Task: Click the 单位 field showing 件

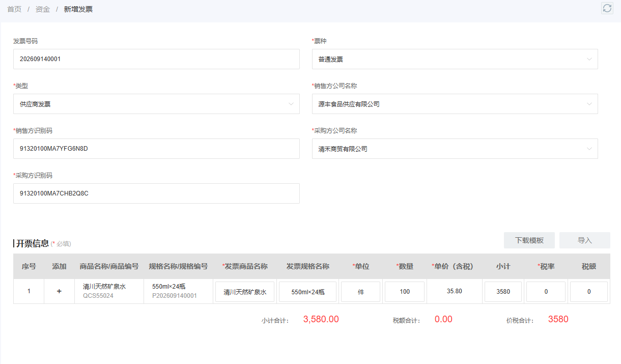Action: (x=361, y=292)
